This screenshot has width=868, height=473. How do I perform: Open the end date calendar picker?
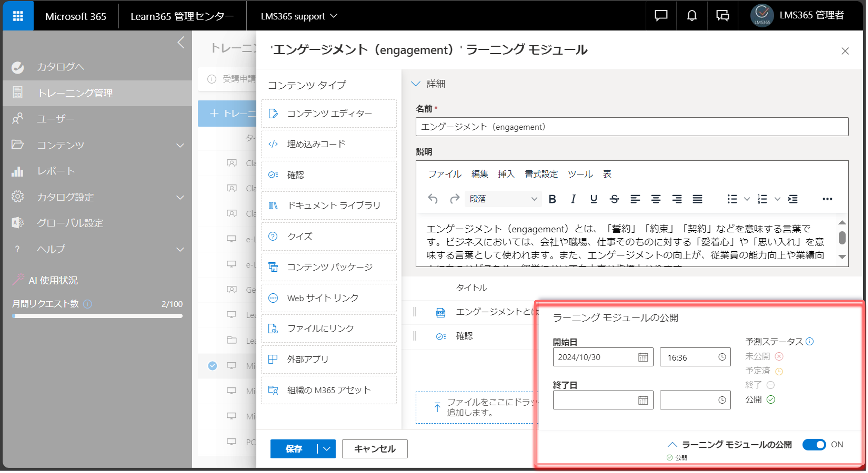point(643,400)
